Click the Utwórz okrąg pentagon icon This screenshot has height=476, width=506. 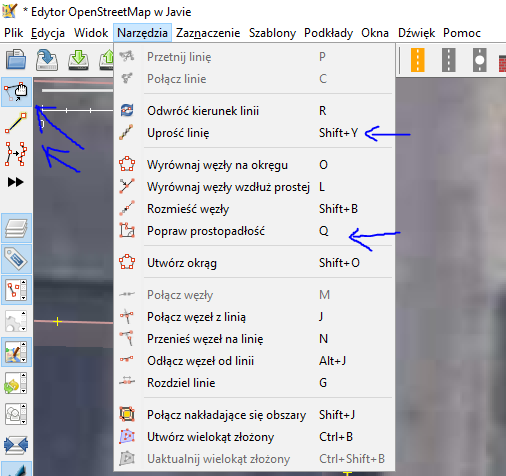point(127,262)
